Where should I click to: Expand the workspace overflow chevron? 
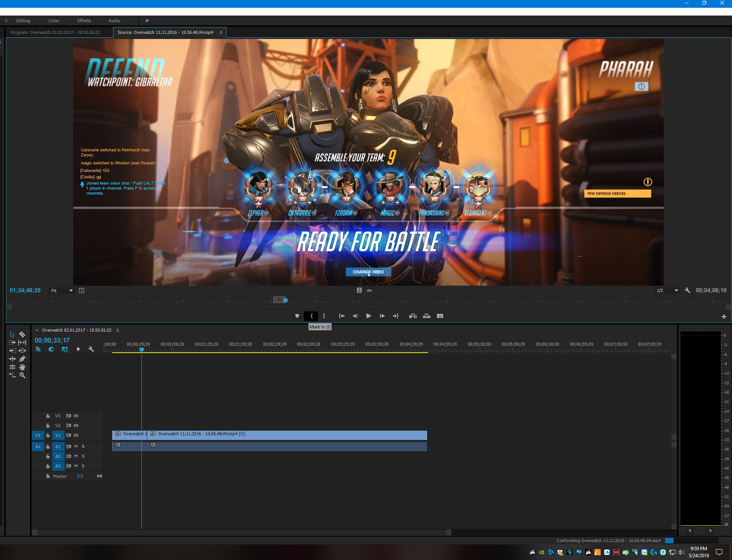[x=147, y=21]
